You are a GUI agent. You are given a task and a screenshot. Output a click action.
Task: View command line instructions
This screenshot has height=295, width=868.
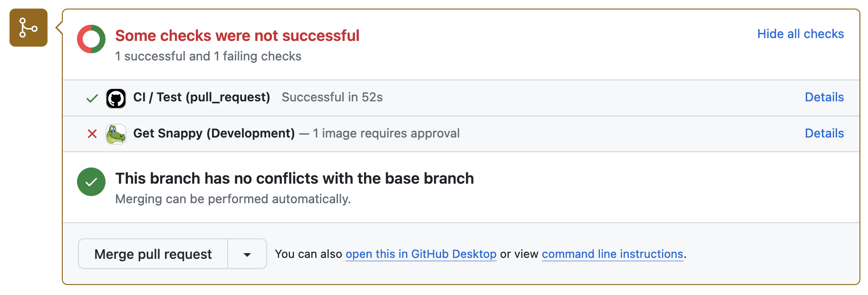(612, 254)
